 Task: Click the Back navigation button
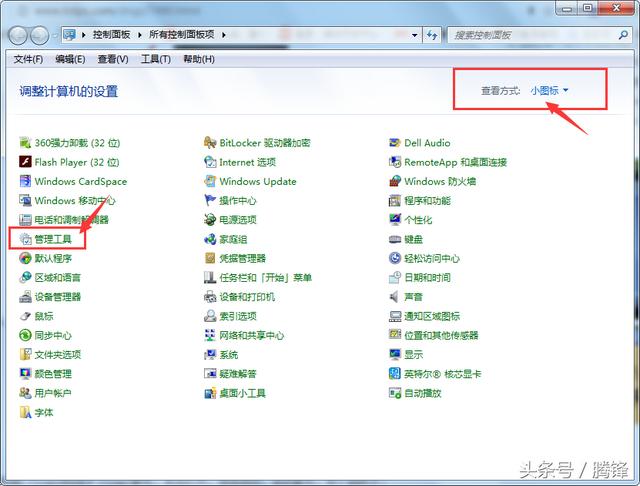pyautogui.click(x=18, y=36)
